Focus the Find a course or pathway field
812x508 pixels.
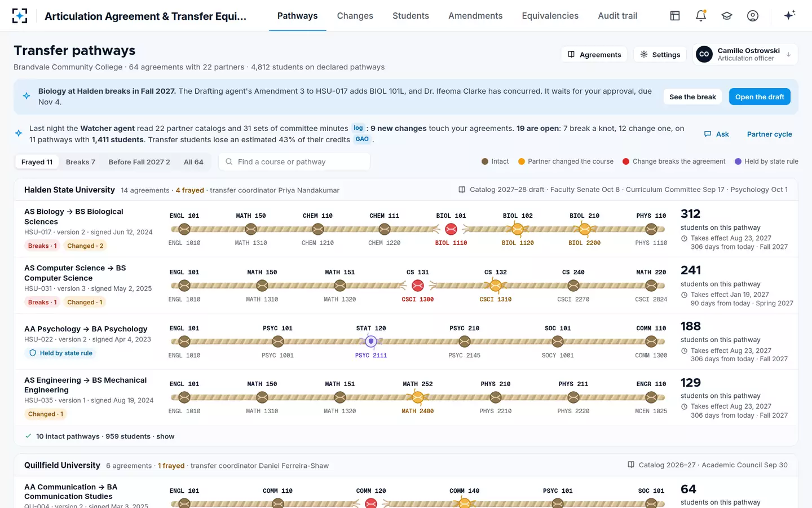tap(294, 162)
